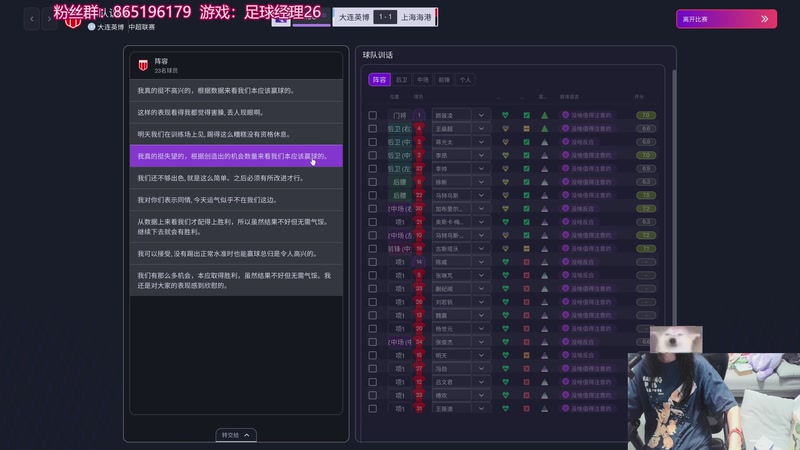Switch to the 前锋 tab

[444, 80]
